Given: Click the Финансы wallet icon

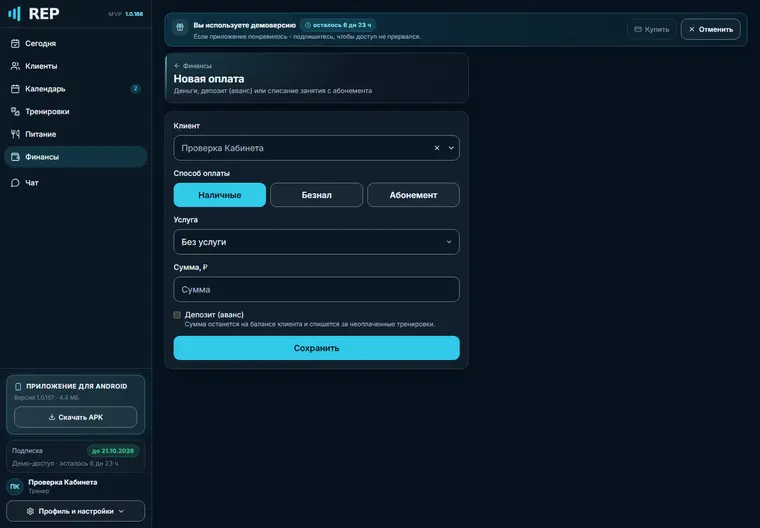Looking at the screenshot, I should [15, 157].
